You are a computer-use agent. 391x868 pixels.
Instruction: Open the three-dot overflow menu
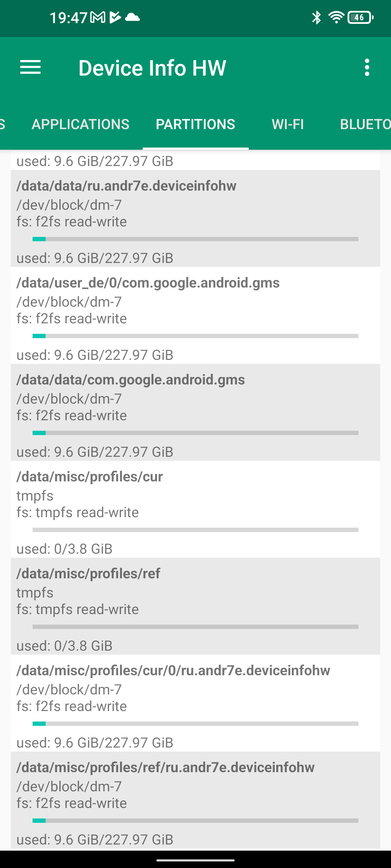click(367, 68)
